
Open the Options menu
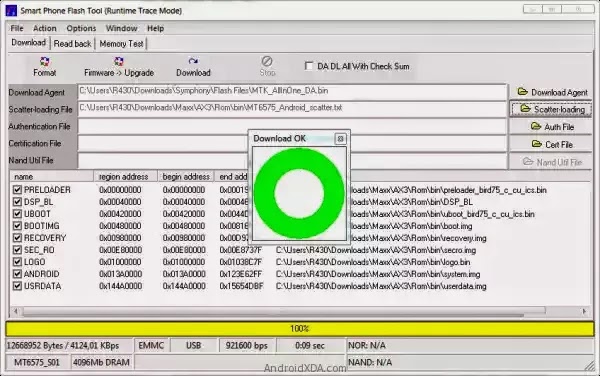point(81,28)
